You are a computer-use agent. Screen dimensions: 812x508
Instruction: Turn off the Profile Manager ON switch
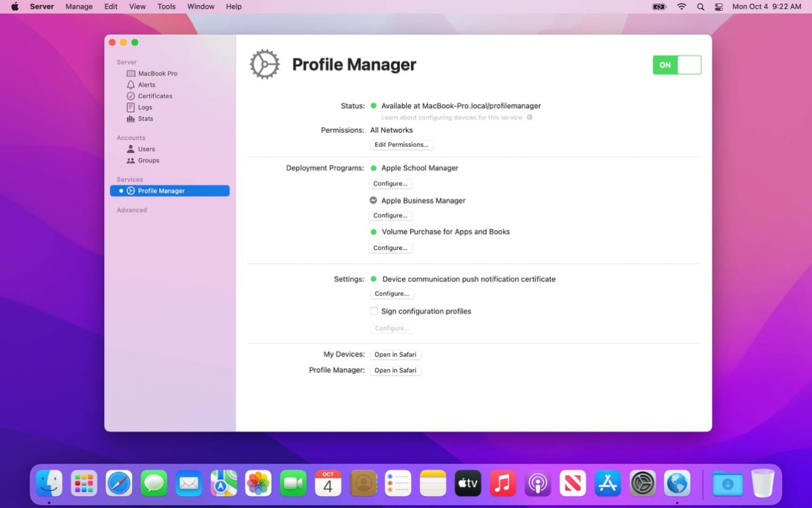677,65
